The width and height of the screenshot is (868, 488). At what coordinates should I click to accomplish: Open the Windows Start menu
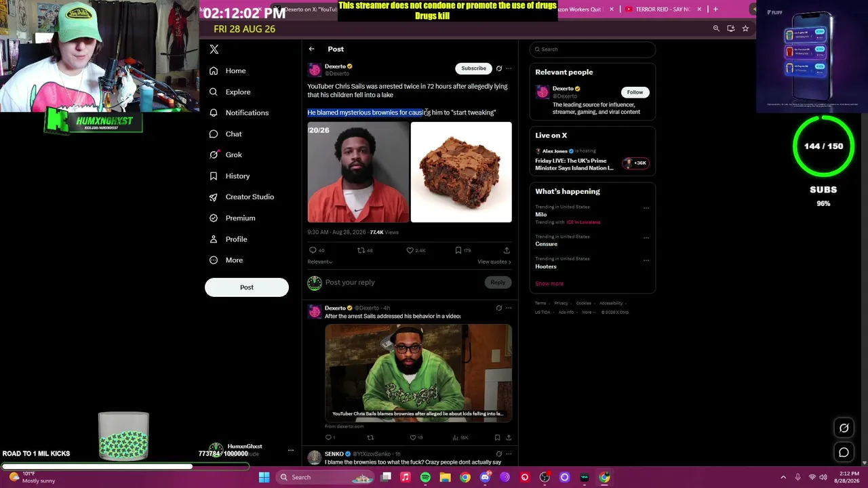[x=264, y=477]
